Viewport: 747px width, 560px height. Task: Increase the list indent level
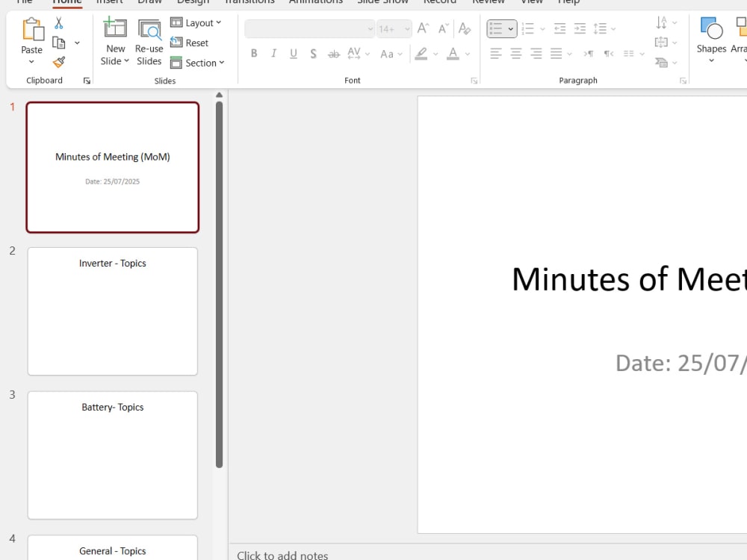[x=580, y=28]
